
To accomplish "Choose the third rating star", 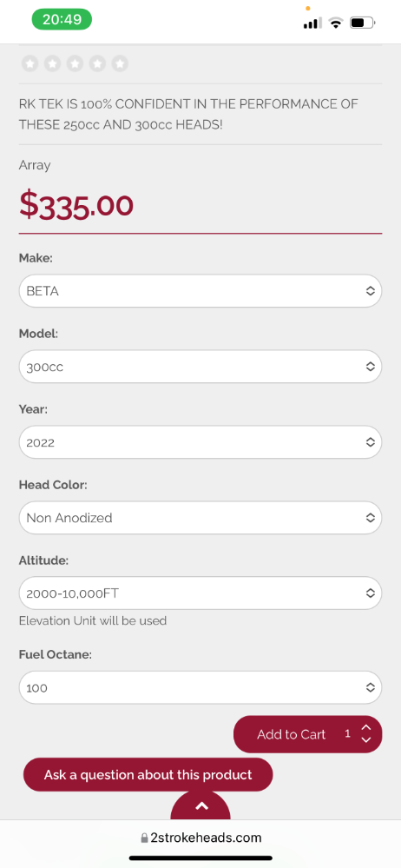I will pyautogui.click(x=75, y=63).
